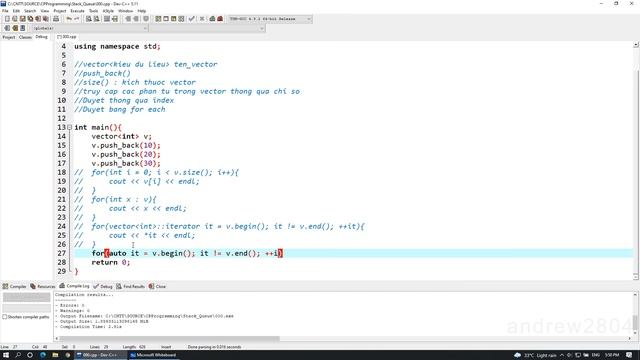Click taskbar clock in system tray

612,355
